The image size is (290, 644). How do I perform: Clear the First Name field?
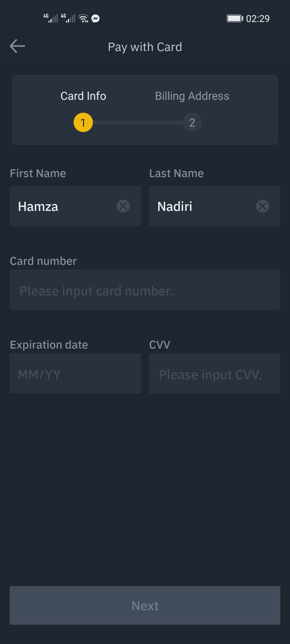(123, 206)
